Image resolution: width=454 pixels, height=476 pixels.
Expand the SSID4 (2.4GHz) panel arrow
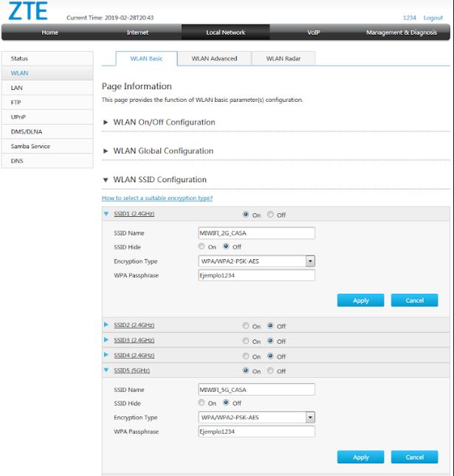(x=106, y=355)
